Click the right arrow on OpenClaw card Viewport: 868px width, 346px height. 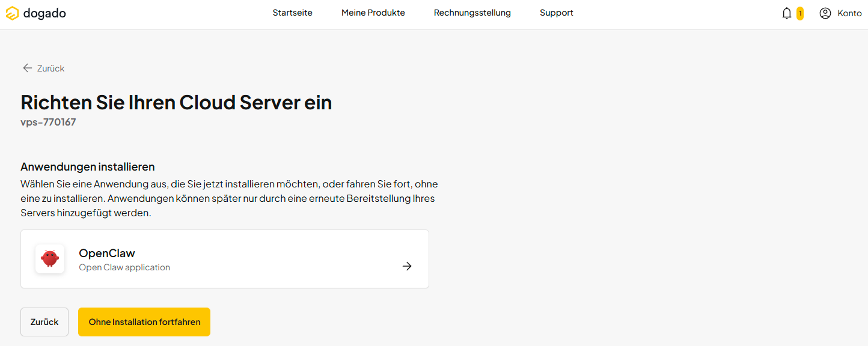pos(407,266)
